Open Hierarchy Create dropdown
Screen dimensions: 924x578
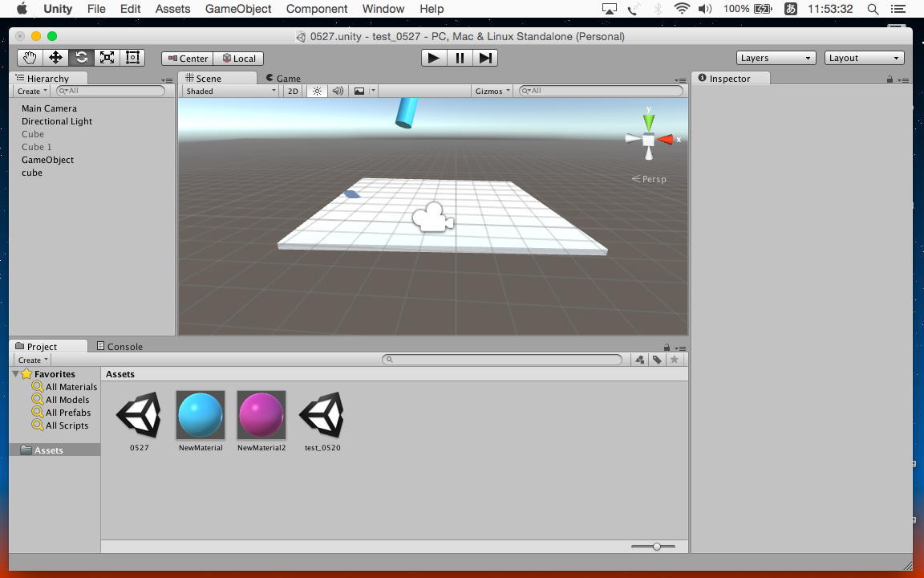[x=32, y=91]
